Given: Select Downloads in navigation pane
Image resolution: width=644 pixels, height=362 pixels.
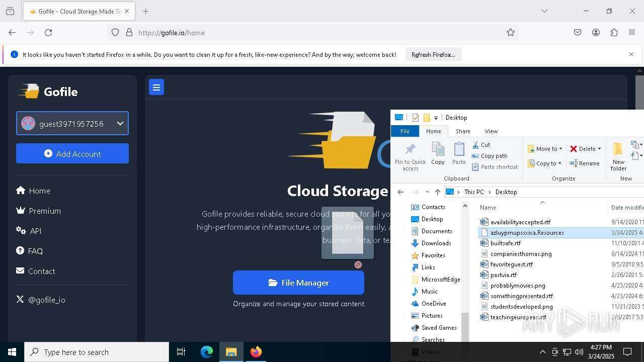Looking at the screenshot, I should click(431, 243).
